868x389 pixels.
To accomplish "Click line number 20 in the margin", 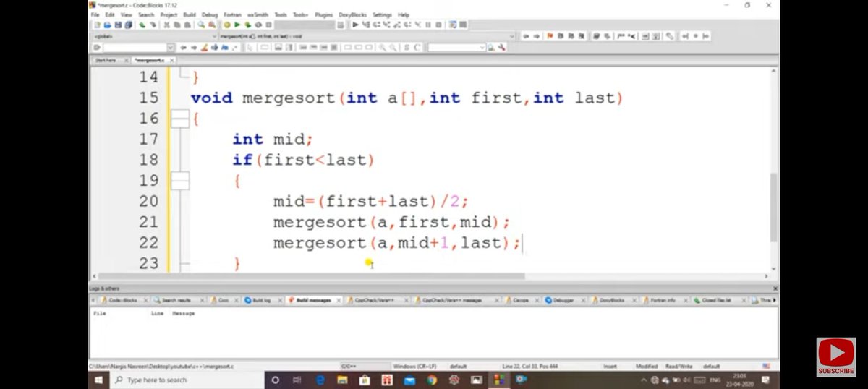I will [148, 202].
